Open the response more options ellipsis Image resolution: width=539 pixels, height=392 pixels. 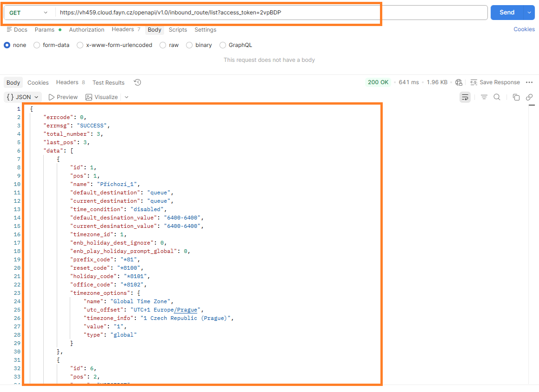click(529, 82)
